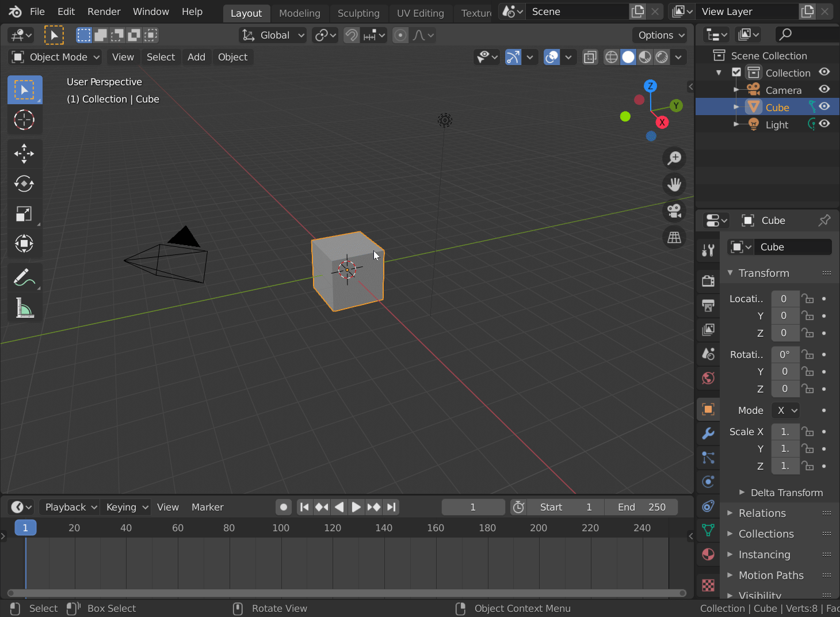Switch to the Modifier Properties tab
Viewport: 840px width, 617px height.
pos(708,433)
